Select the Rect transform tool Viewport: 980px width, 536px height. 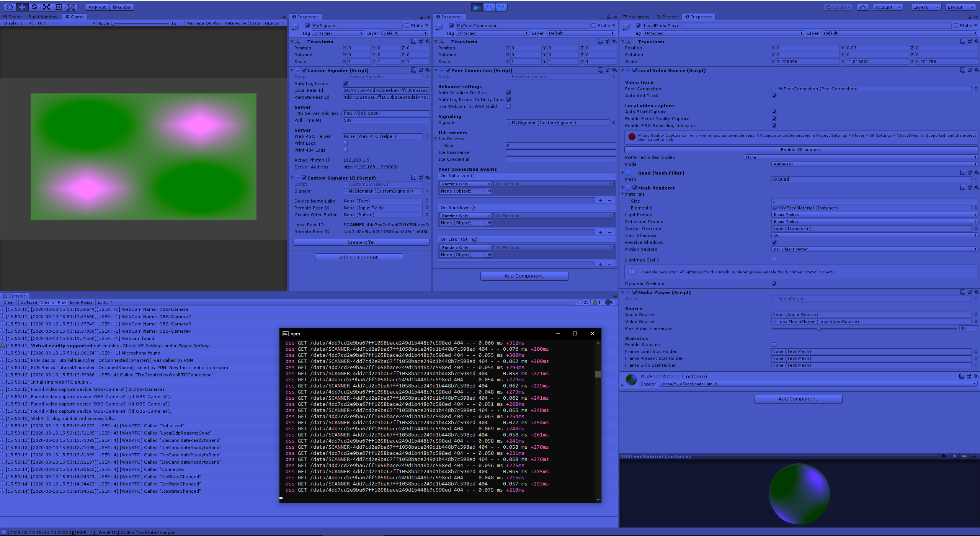59,7
